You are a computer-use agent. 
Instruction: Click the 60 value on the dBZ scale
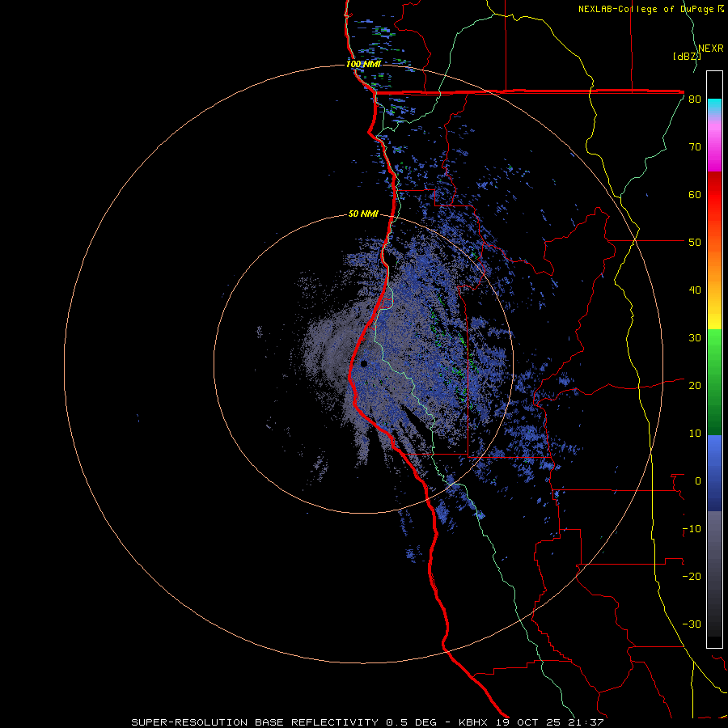pos(695,194)
